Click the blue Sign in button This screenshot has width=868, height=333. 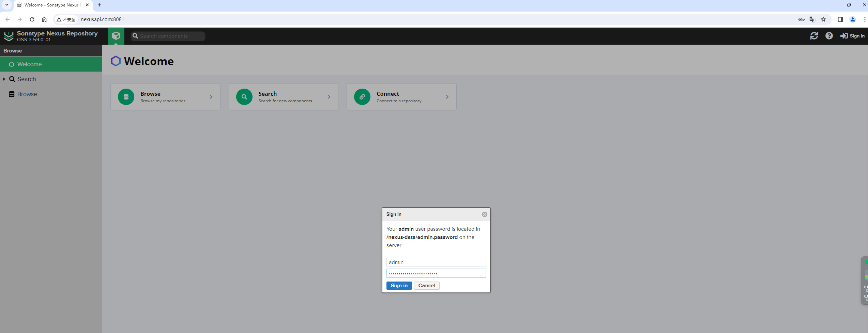click(399, 286)
